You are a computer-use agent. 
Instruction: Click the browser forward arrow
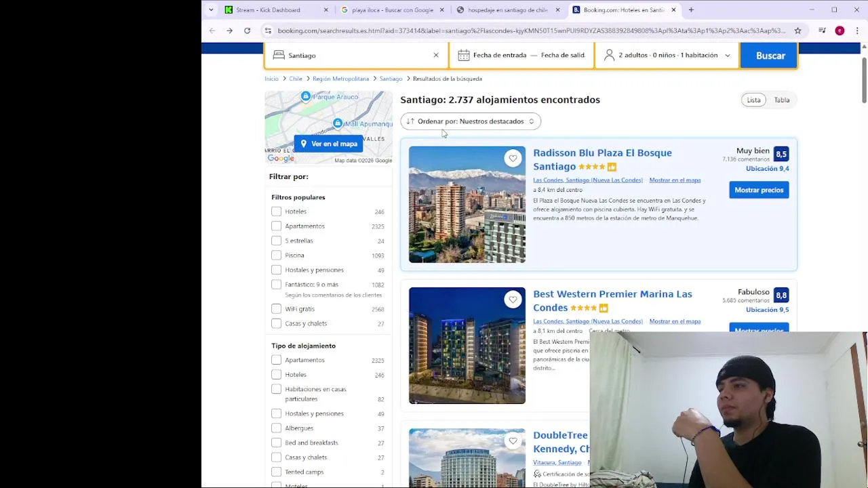(x=230, y=30)
